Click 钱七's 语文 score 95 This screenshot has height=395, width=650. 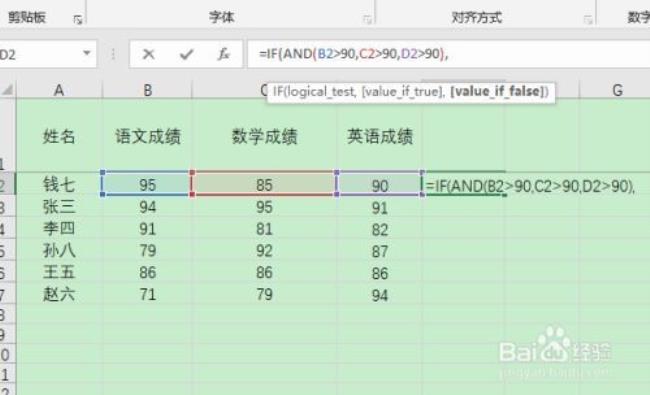(x=147, y=184)
